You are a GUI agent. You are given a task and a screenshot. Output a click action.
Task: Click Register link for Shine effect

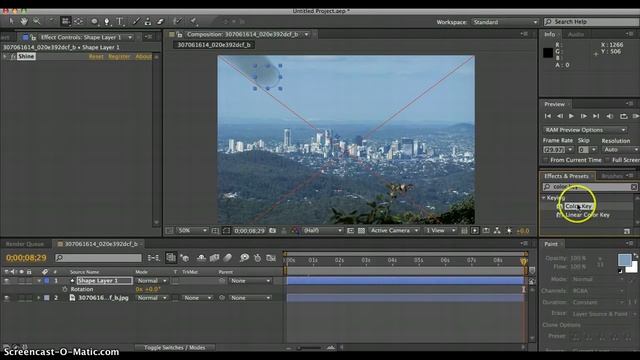point(119,57)
